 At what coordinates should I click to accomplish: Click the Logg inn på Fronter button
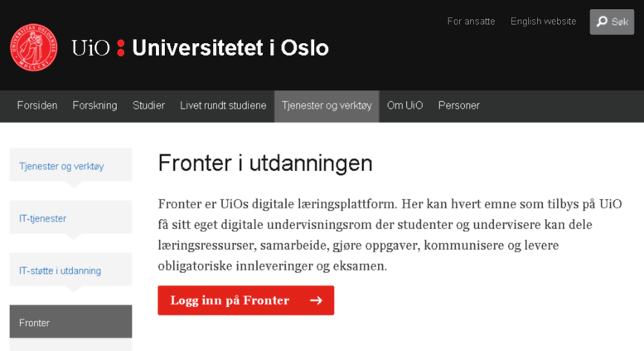point(246,300)
